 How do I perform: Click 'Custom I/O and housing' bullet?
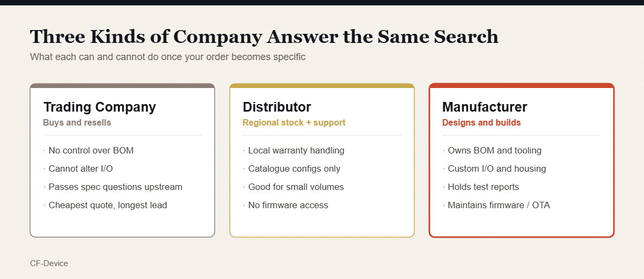pyautogui.click(x=494, y=168)
